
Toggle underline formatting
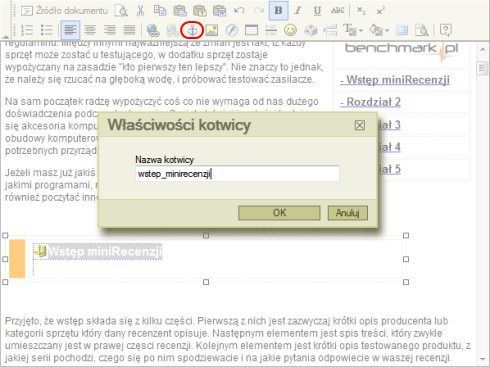[x=317, y=11]
